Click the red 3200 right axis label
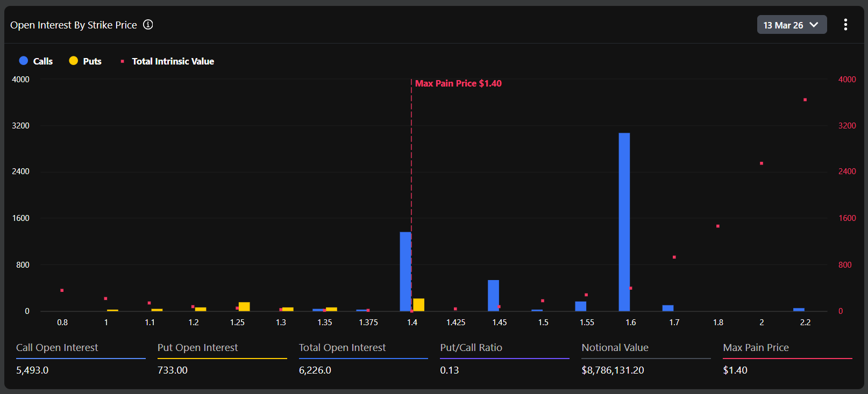The height and width of the screenshot is (394, 868). point(847,126)
